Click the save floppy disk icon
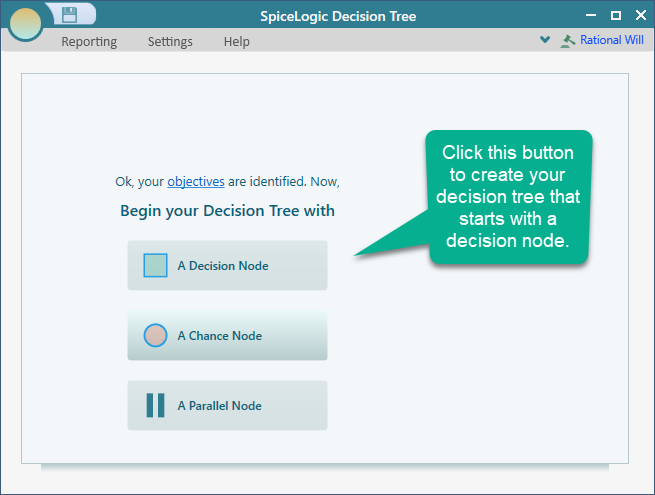 pos(69,15)
